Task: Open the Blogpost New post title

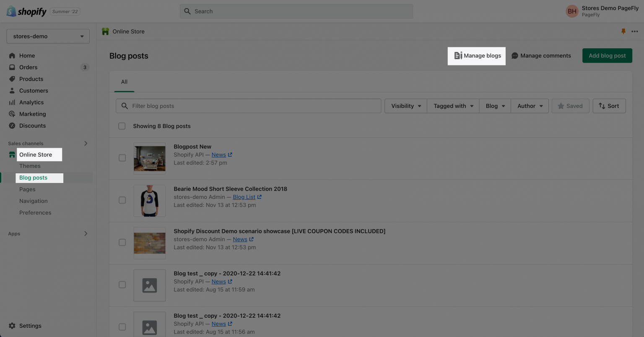Action: (x=192, y=146)
